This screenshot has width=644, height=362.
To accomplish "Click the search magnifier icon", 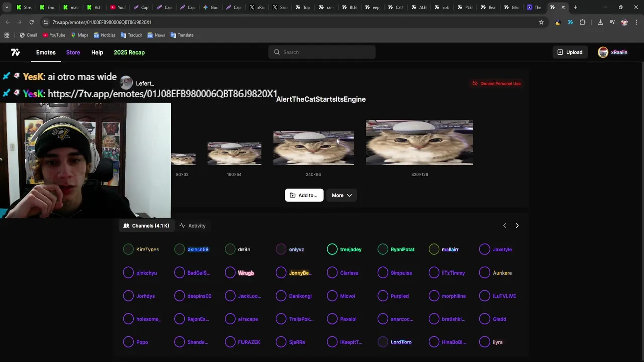I will click(x=277, y=52).
